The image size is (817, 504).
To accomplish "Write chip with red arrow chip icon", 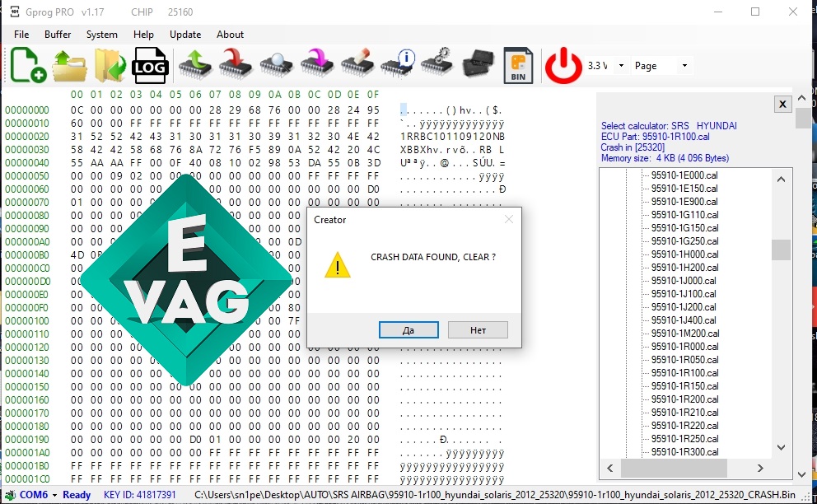I will 236,65.
